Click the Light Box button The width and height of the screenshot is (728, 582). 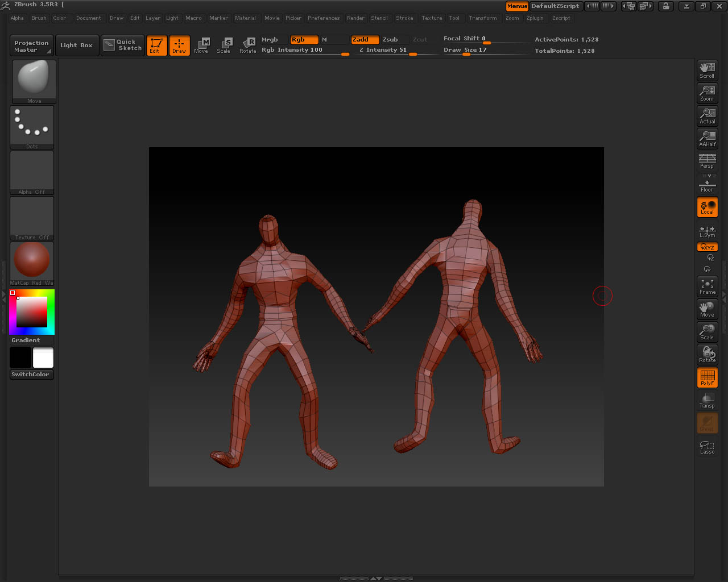click(76, 45)
